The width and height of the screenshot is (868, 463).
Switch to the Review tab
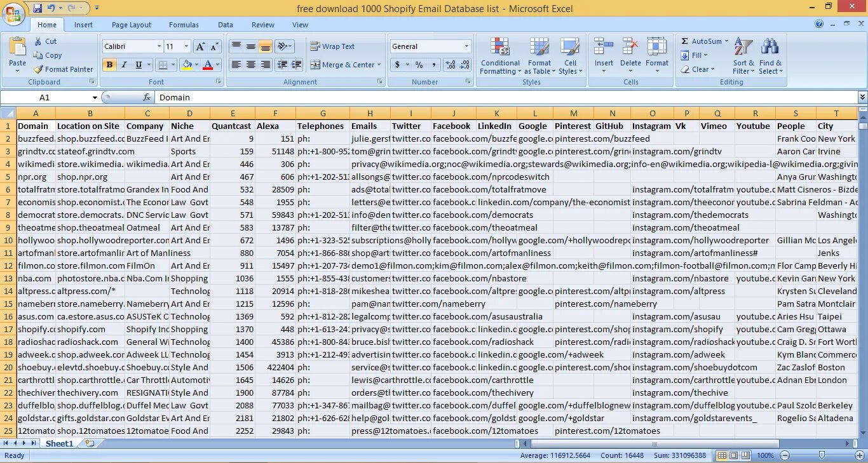pyautogui.click(x=263, y=25)
